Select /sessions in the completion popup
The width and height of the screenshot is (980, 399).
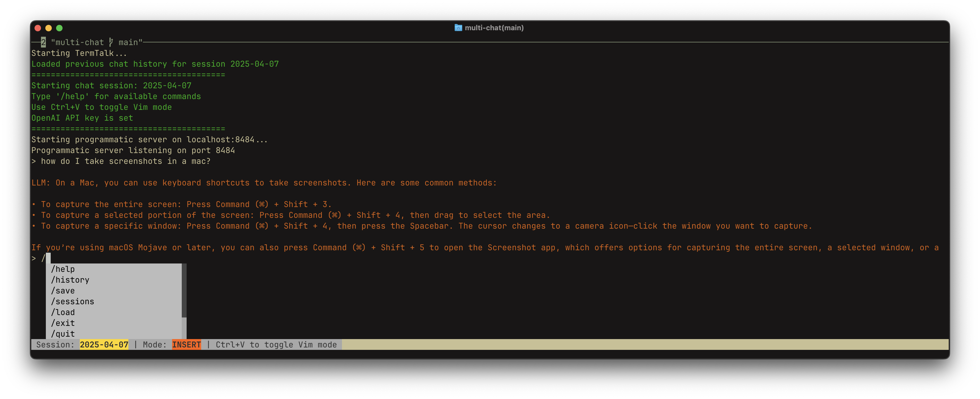pos(114,301)
